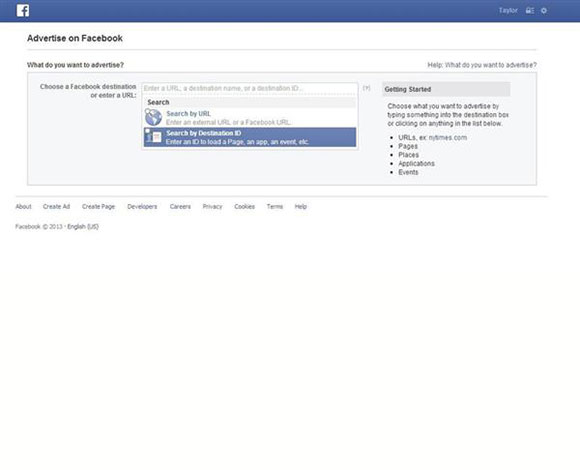
Task: Open the settings gear icon
Action: [544, 10]
